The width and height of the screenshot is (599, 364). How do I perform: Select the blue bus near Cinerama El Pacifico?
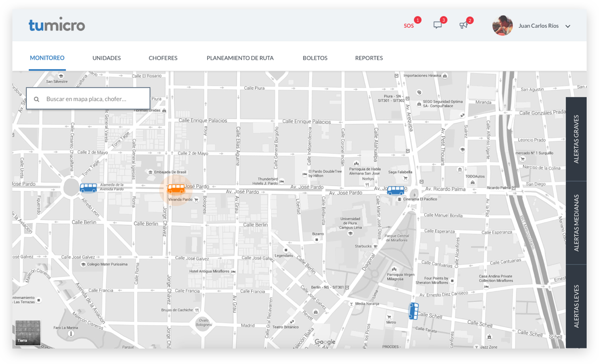coord(396,190)
